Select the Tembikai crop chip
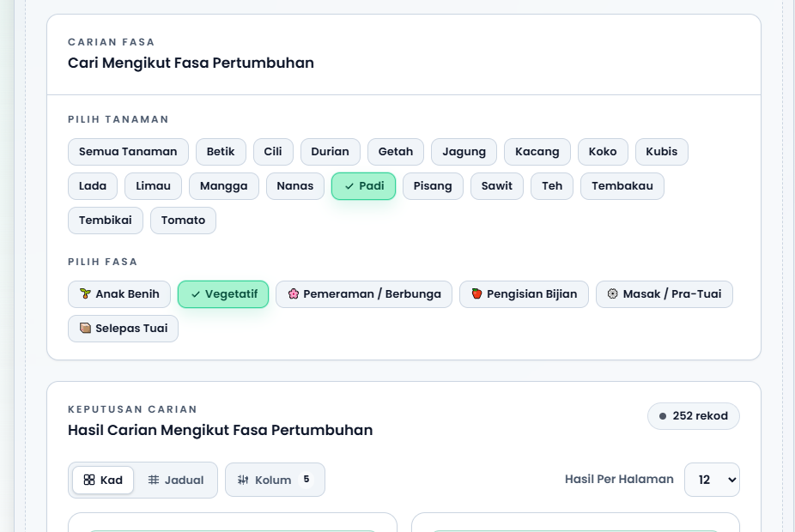The width and height of the screenshot is (795, 532). (x=106, y=221)
